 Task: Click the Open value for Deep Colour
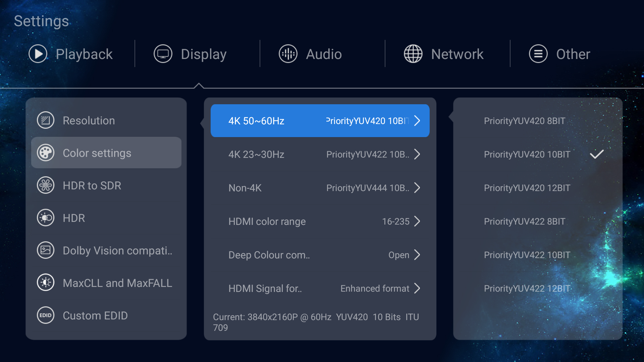coord(399,255)
